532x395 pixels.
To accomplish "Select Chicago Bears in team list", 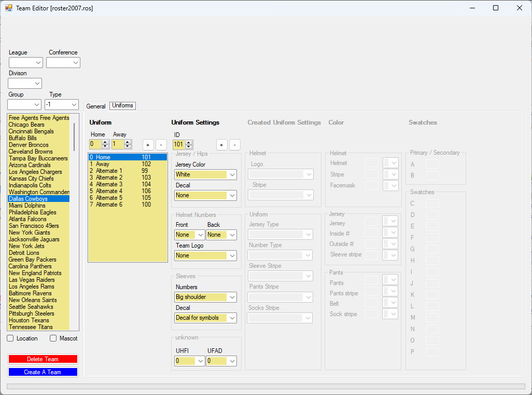I will (x=39, y=125).
